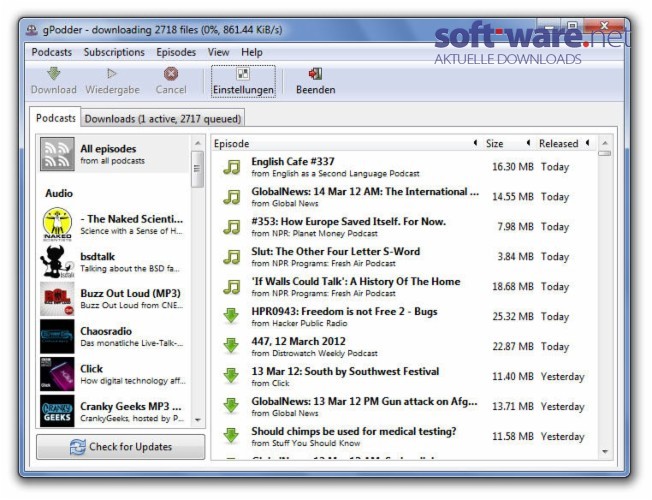Select The Naked Scientists podcast logo
The width and height of the screenshot is (652, 500).
pos(57,225)
